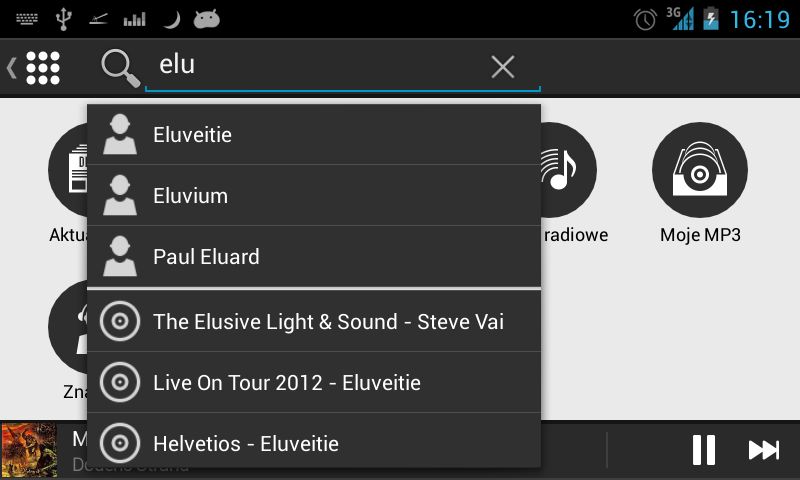The width and height of the screenshot is (800, 480).
Task: Open now playing album art thumbnail
Action: click(x=29, y=450)
